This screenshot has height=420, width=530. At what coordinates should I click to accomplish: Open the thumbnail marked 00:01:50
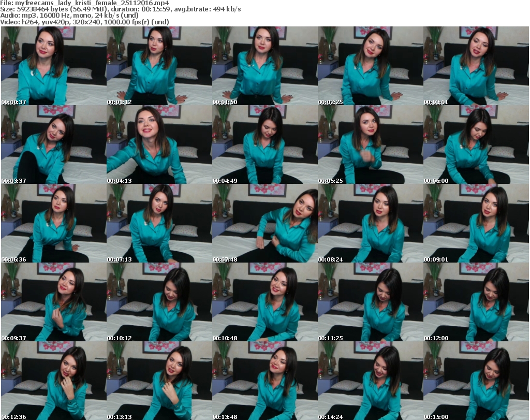[264, 66]
